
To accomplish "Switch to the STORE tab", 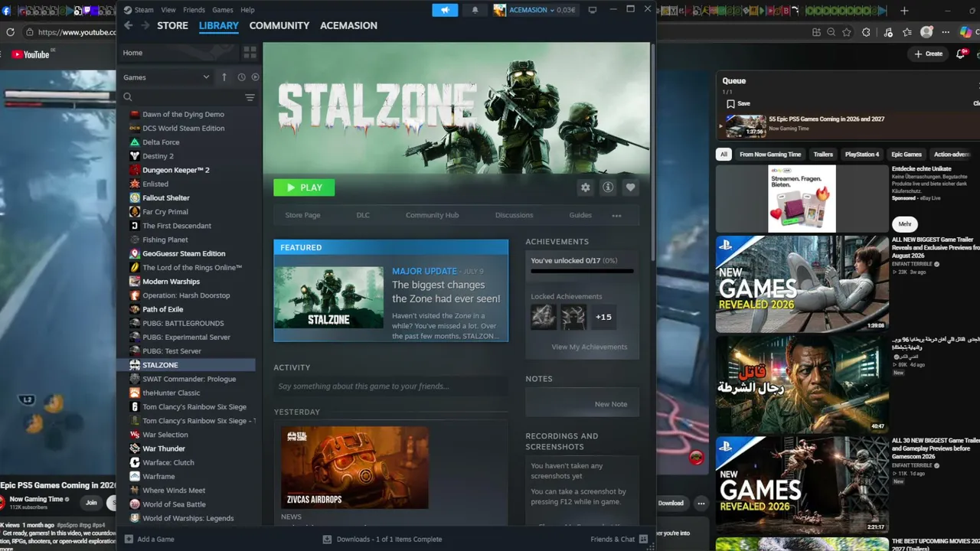I will 172,25.
